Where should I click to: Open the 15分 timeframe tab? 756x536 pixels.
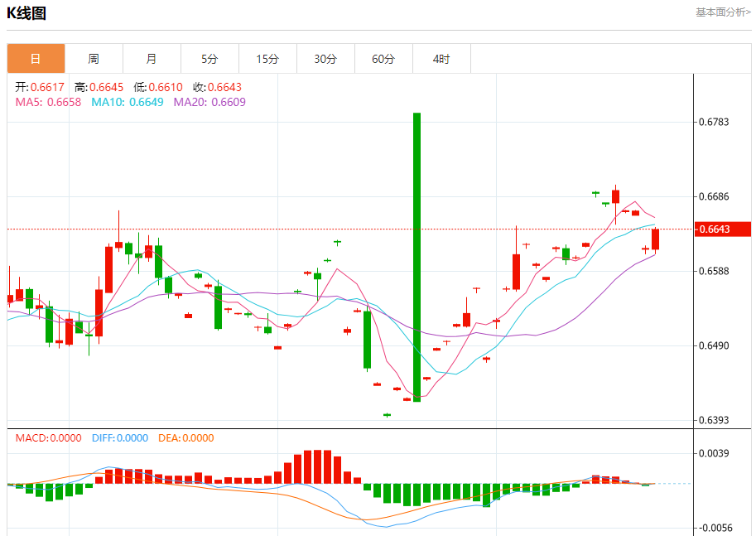(267, 59)
